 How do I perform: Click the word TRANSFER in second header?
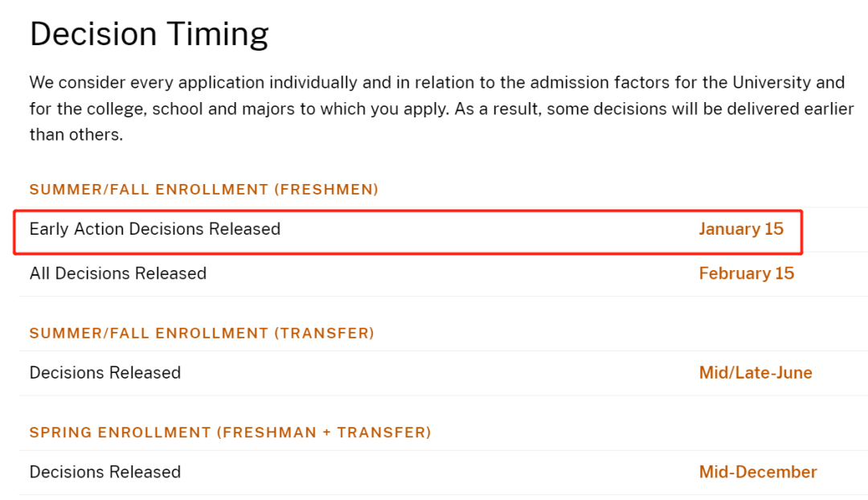point(325,334)
